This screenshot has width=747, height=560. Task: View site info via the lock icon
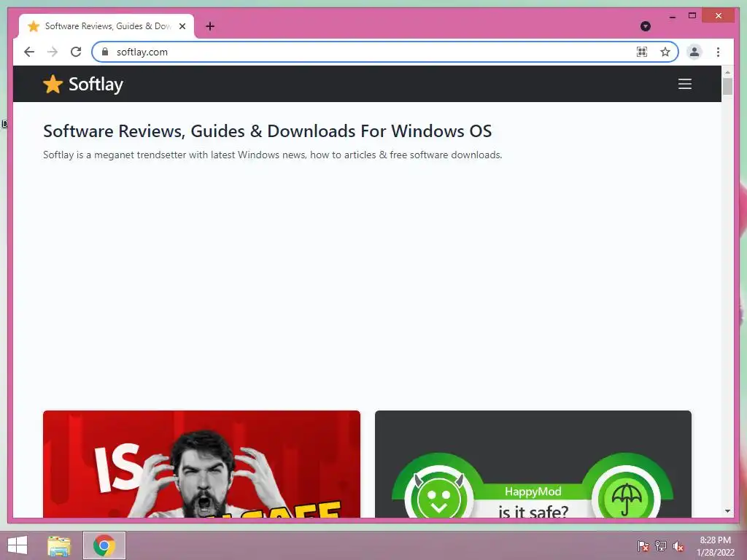[x=105, y=52]
